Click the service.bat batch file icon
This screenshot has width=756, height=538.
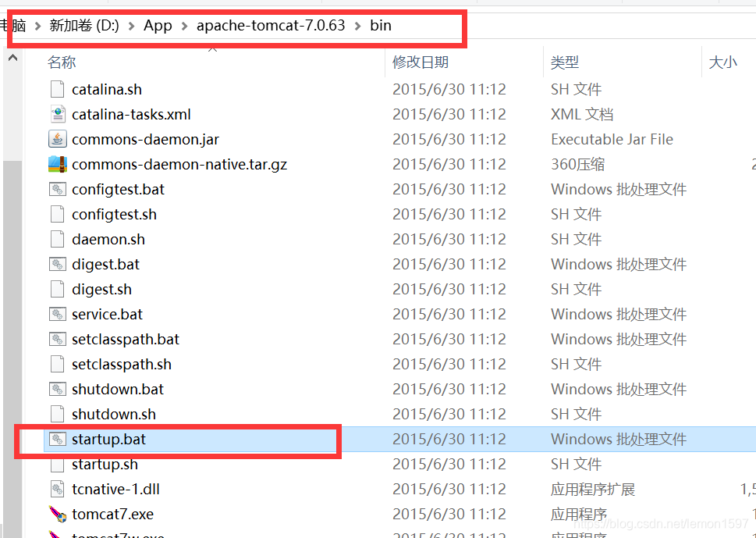click(x=58, y=314)
